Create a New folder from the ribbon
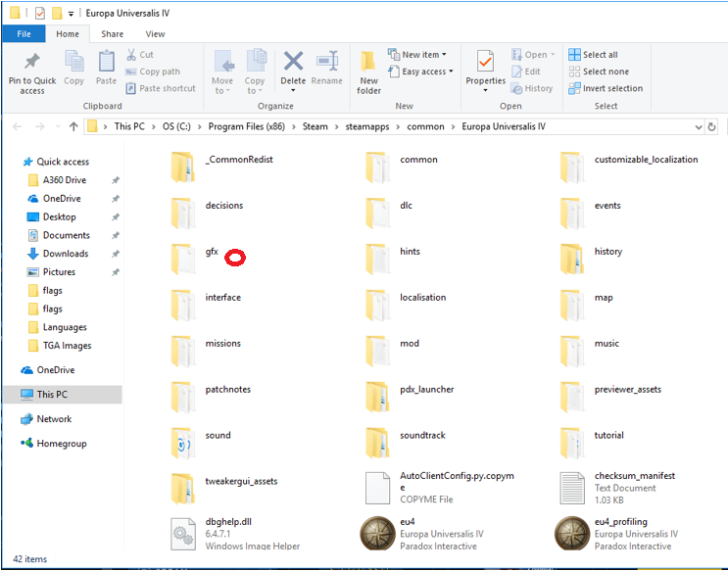728x571 pixels. [x=368, y=72]
